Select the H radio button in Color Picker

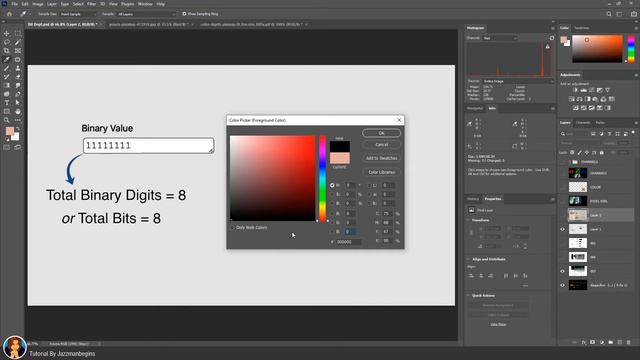(332, 185)
